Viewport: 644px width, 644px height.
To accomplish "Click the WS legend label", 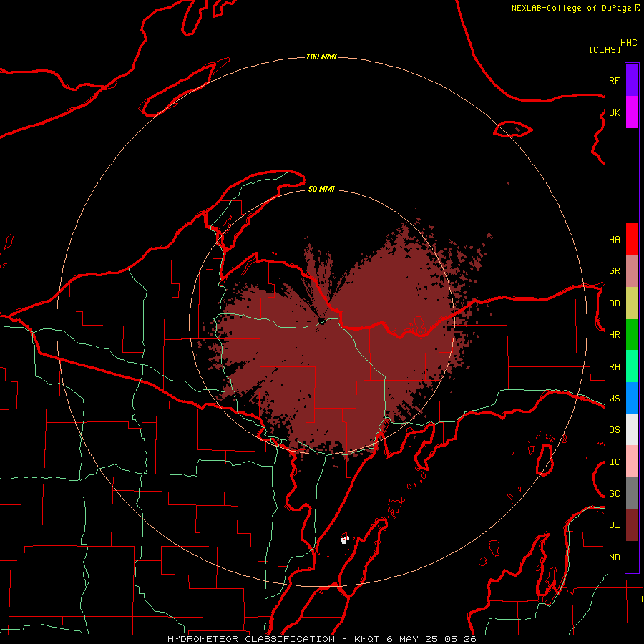I will coord(614,399).
